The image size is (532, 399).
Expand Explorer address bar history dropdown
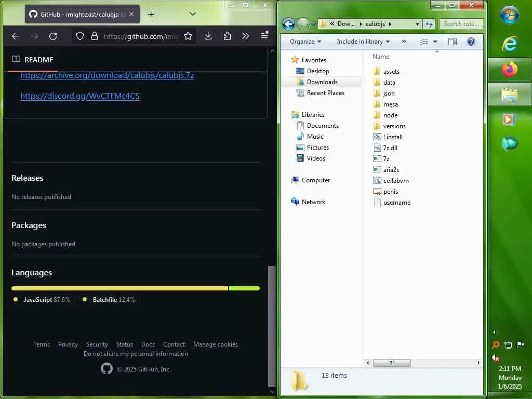pyautogui.click(x=417, y=24)
